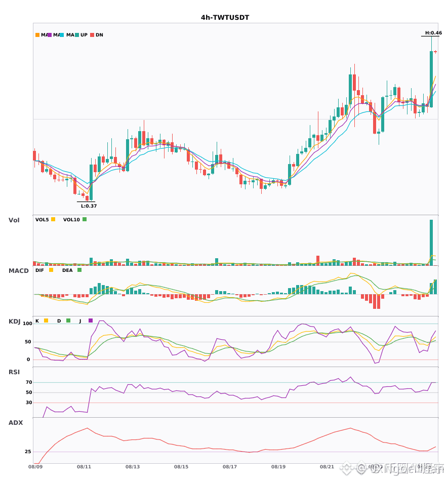Click the RSI axis value 30
Image resolution: width=448 pixels, height=481 pixels.
pyautogui.click(x=29, y=403)
